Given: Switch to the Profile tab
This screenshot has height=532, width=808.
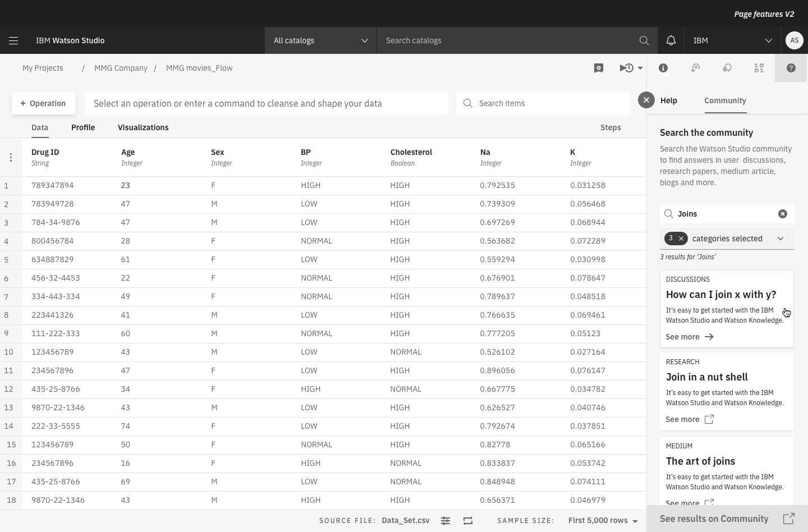Looking at the screenshot, I should (x=83, y=127).
